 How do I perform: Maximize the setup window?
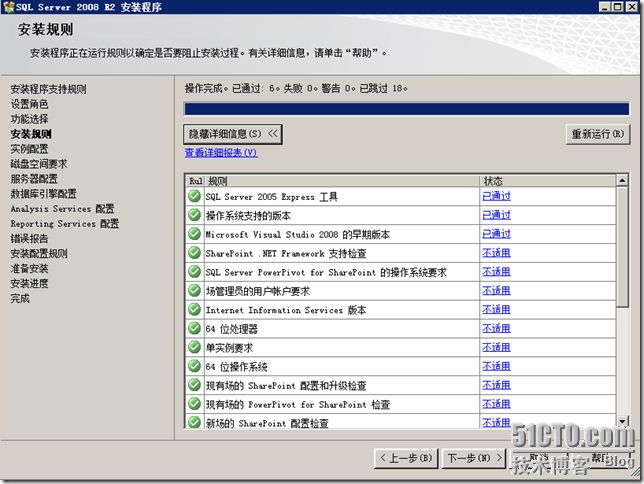[617, 7]
